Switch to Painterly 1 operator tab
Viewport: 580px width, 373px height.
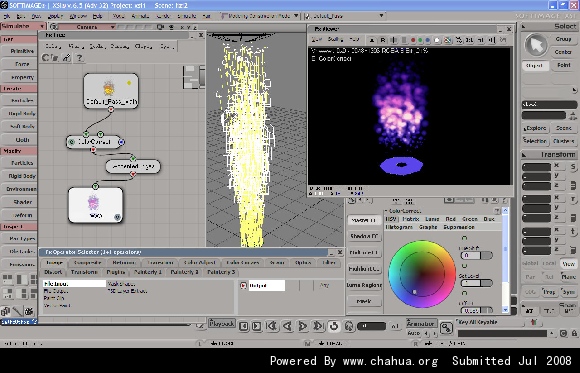(x=148, y=272)
